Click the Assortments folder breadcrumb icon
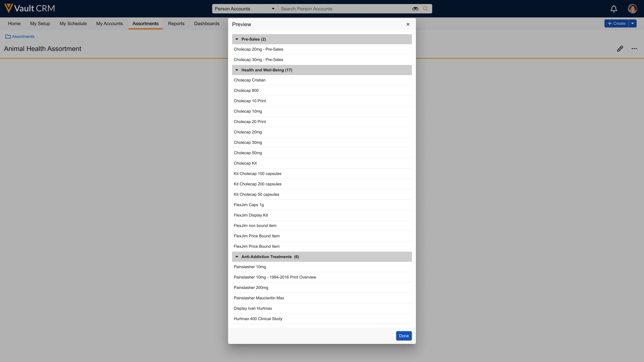This screenshot has width=644, height=362. (x=8, y=37)
